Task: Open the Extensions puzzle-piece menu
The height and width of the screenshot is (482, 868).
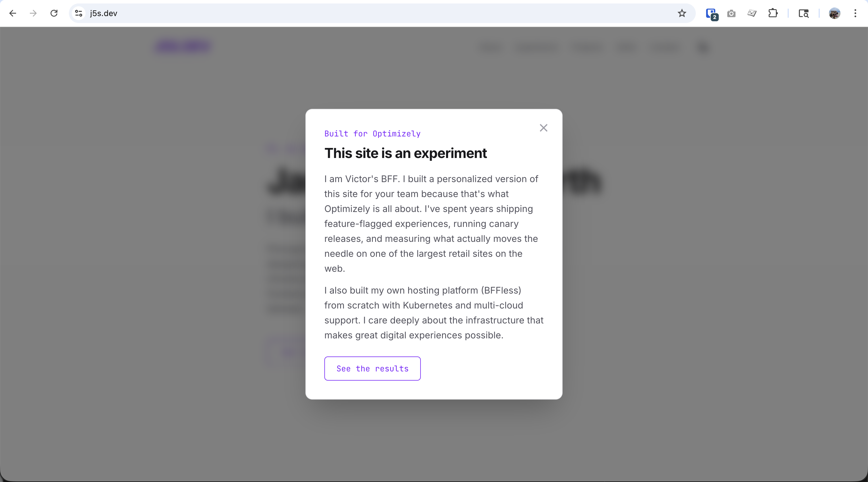Action: (773, 13)
